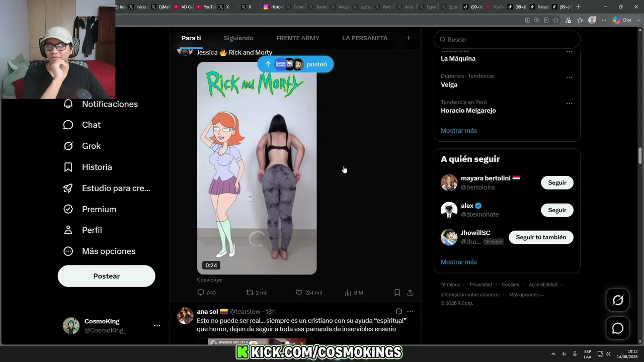The width and height of the screenshot is (644, 362).
Task: Follow alex @alexnohate
Action: tap(557, 210)
